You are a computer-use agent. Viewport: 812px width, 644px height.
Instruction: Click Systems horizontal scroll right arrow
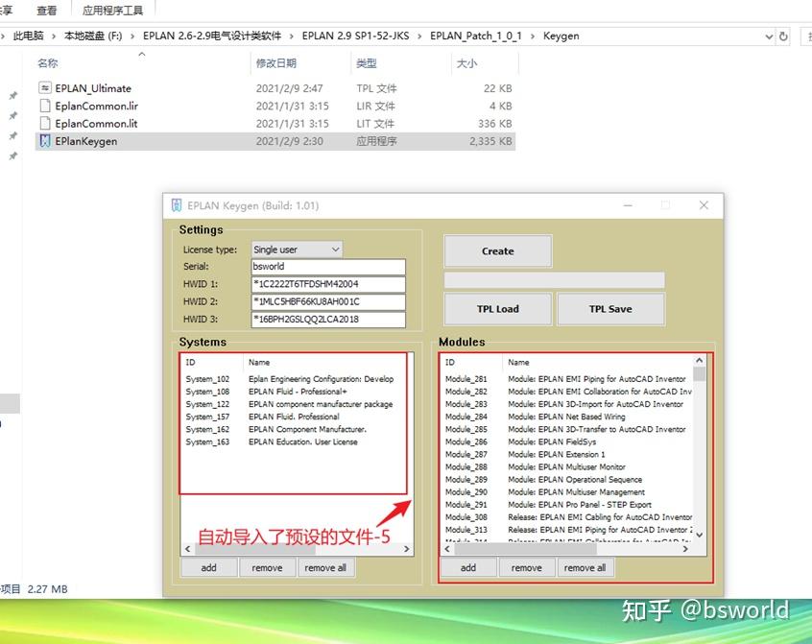[407, 549]
